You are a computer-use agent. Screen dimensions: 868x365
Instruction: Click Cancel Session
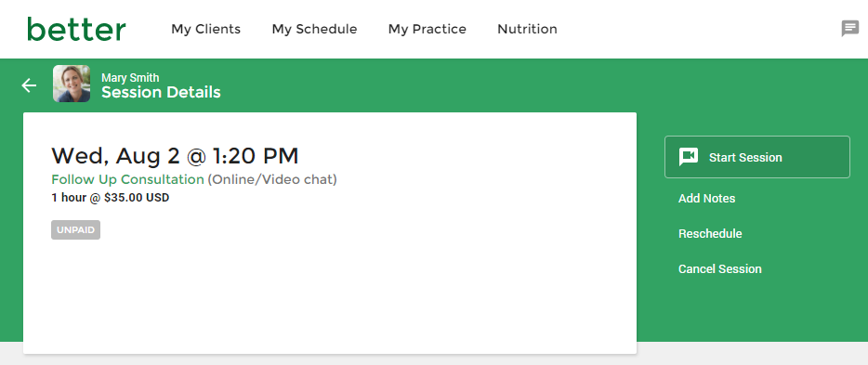(720, 269)
